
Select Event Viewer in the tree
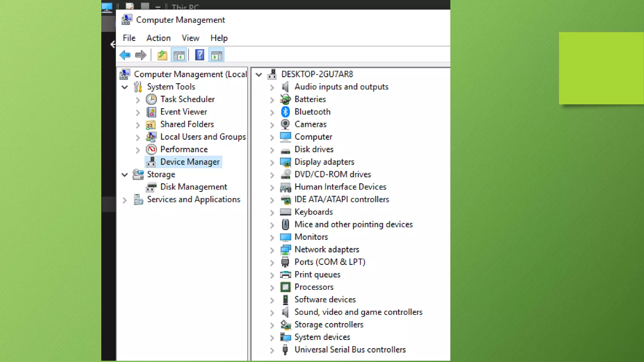pos(184,112)
